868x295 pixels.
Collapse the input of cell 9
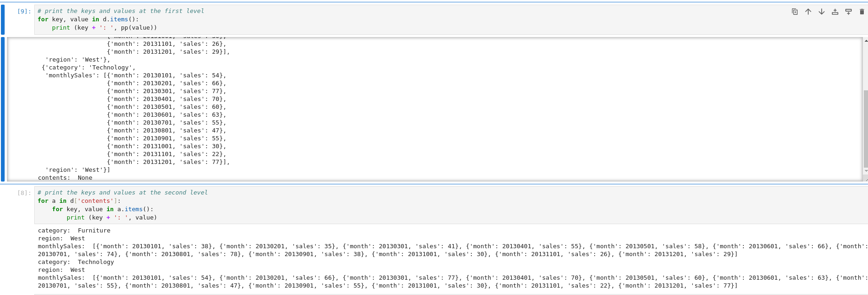coord(3,19)
